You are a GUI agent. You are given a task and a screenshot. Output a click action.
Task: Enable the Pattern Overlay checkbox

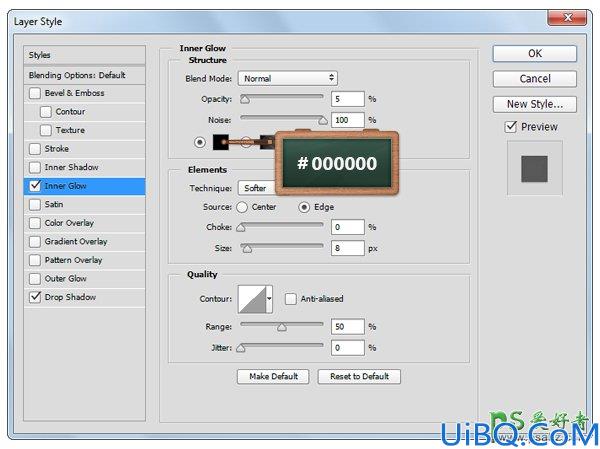point(35,260)
